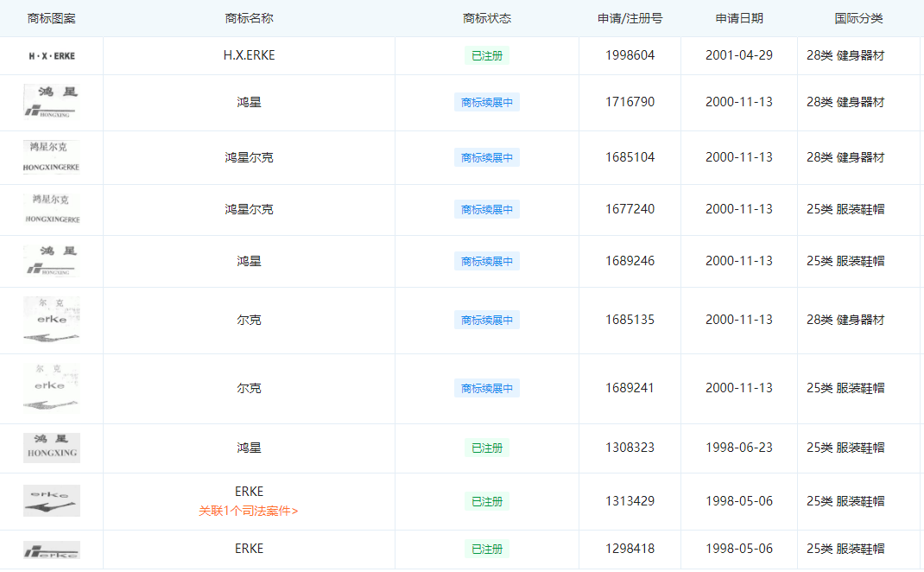
Task: Select registration number 1677240
Action: point(630,209)
